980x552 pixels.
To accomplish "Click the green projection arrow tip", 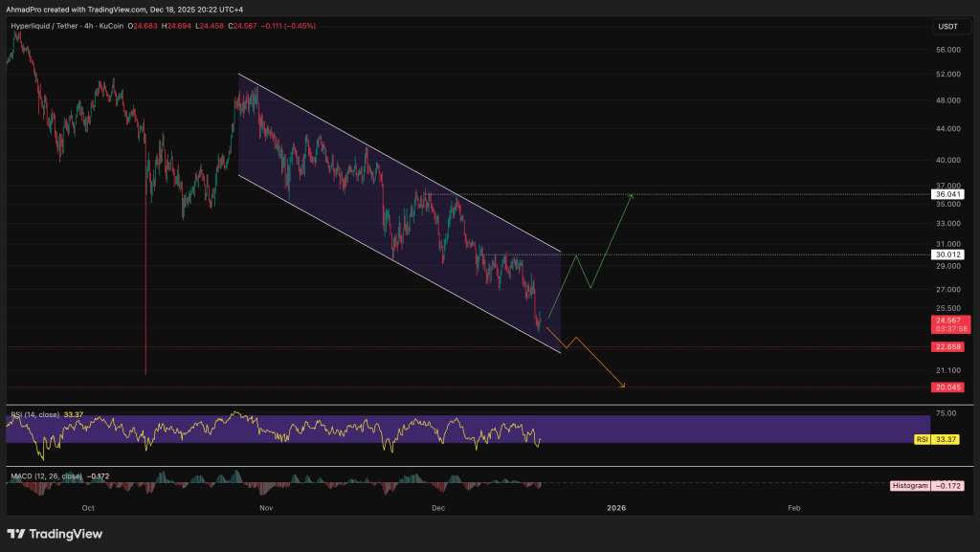I will 632,195.
